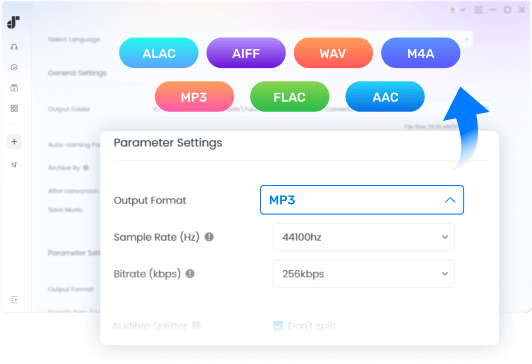Open the Output Format MP3 dropdown
Screen dimensions: 532x364
(362, 200)
